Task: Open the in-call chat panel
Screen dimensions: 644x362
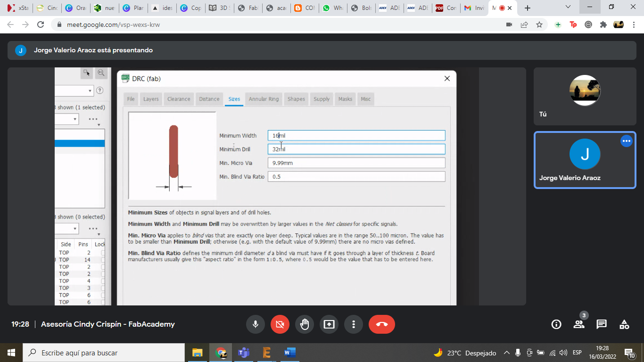Action: [602, 324]
